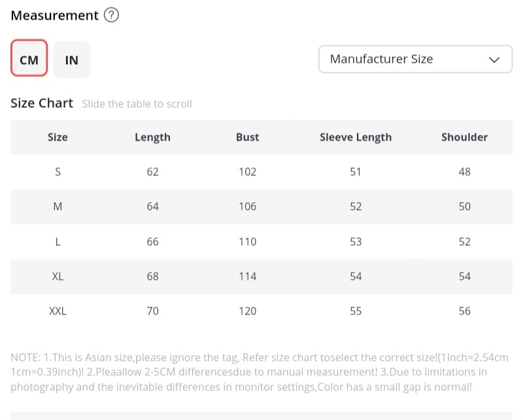Click the Measurement help question mark icon
The width and height of the screenshot is (523, 420).
click(x=112, y=16)
